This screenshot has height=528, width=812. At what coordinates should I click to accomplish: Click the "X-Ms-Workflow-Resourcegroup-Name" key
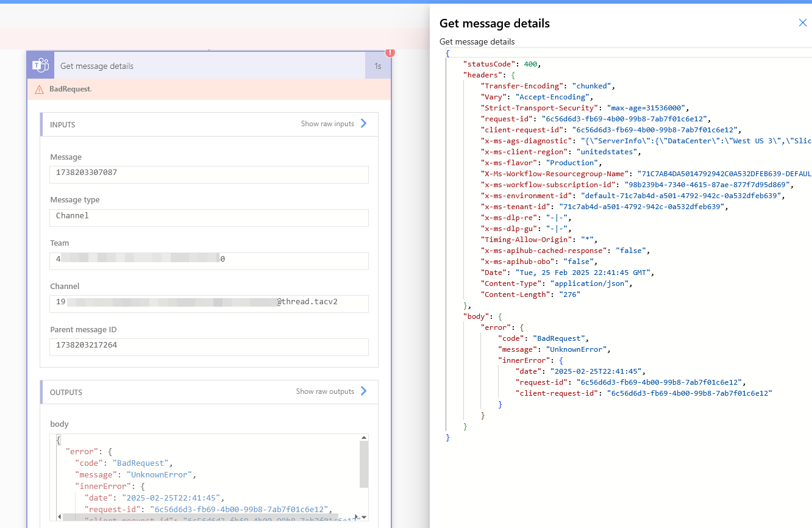[x=554, y=174]
